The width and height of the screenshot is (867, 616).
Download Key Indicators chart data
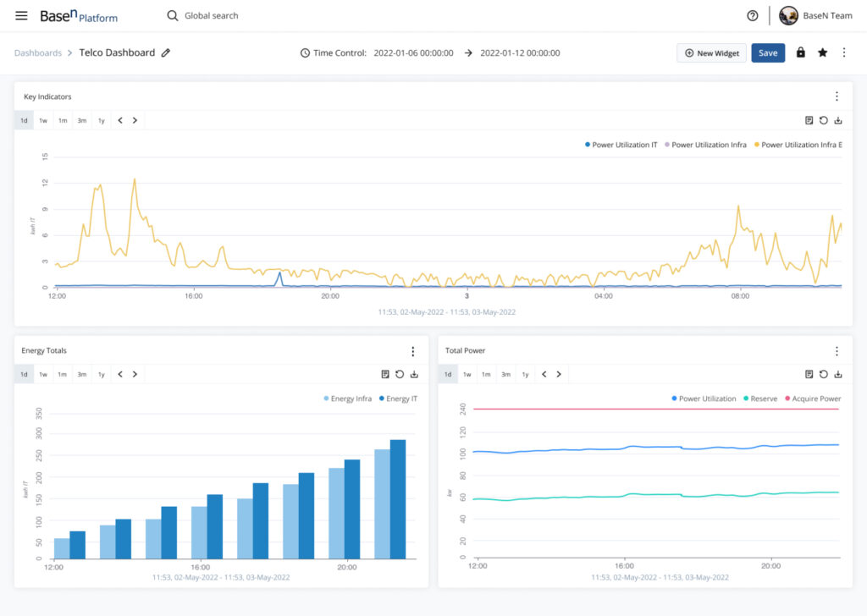pyautogui.click(x=837, y=120)
